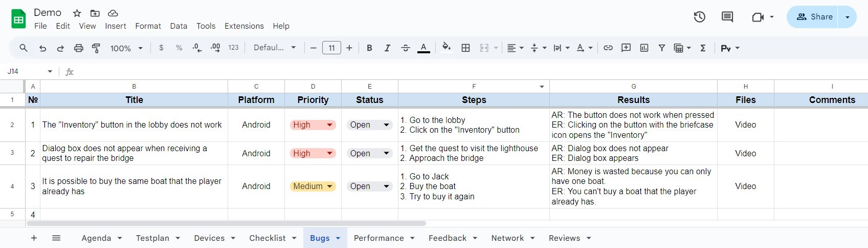The image size is (868, 248).
Task: Click the paint format roller icon
Action: (96, 48)
